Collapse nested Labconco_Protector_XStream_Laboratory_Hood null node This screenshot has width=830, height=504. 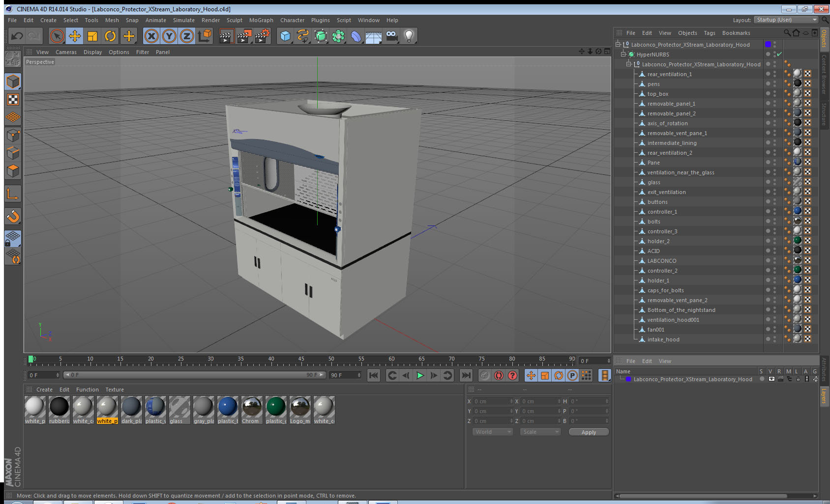pyautogui.click(x=628, y=64)
